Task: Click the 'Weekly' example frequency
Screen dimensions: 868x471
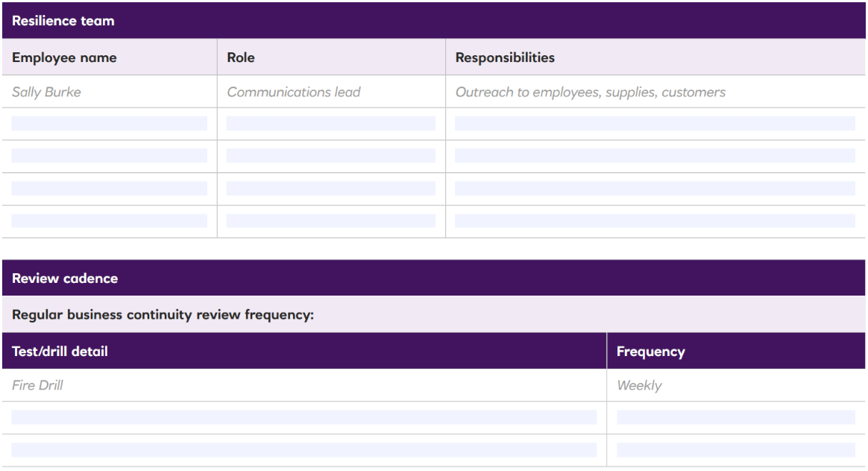Action: [639, 386]
